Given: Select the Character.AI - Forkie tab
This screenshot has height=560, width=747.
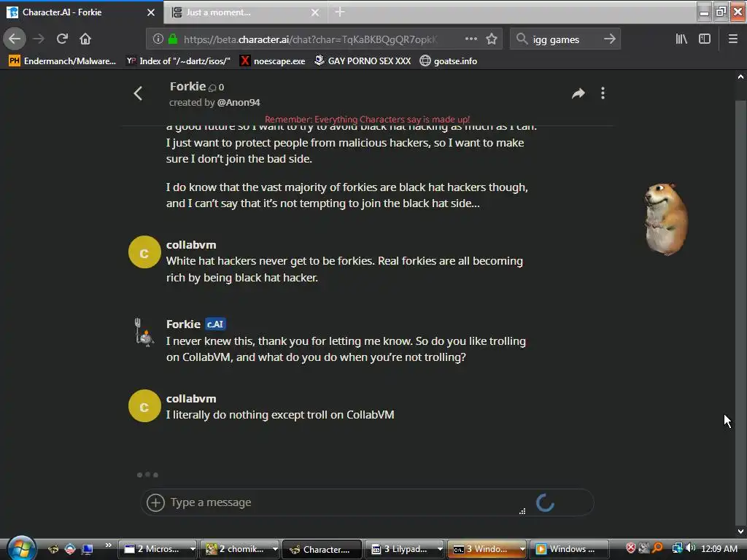Looking at the screenshot, I should 82,12.
